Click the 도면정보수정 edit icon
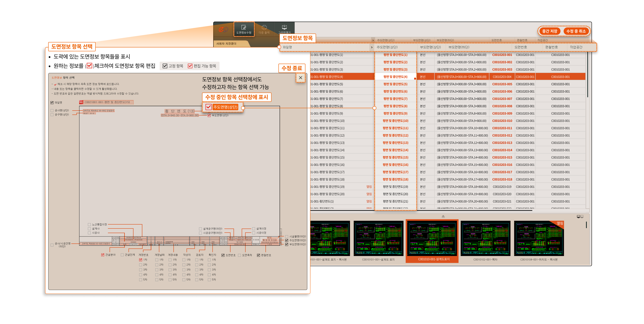This screenshot has width=644, height=324. 244,28
